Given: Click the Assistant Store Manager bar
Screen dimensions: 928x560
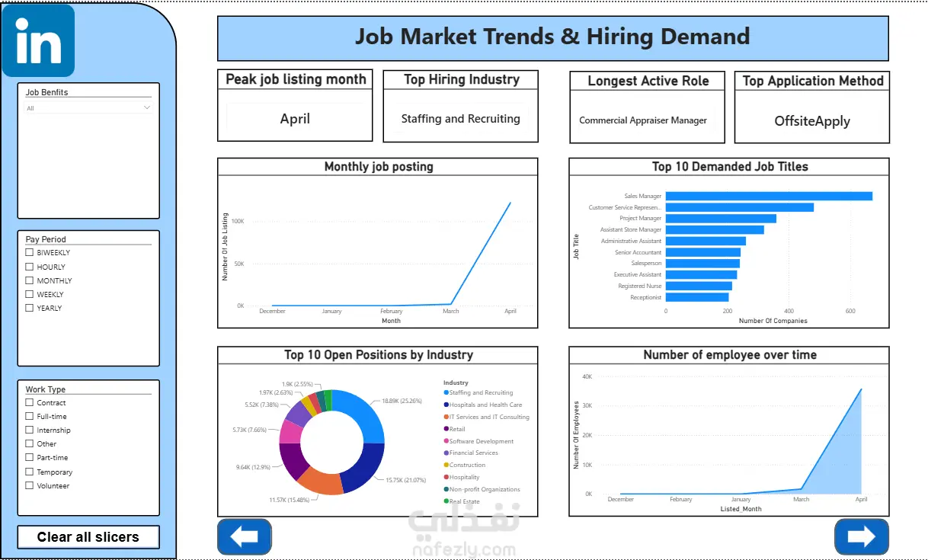Looking at the screenshot, I should pos(715,229).
